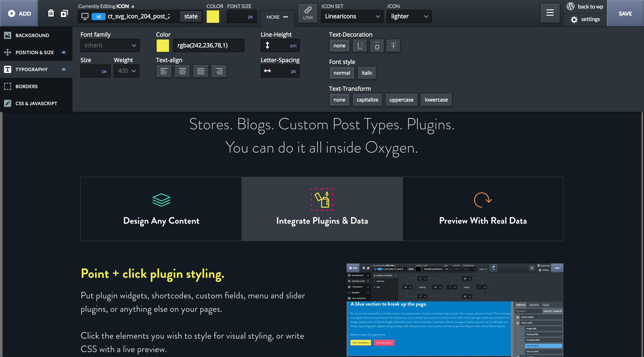The image size is (644, 357).
Task: Click the LINK chain icon button
Action: (x=308, y=13)
